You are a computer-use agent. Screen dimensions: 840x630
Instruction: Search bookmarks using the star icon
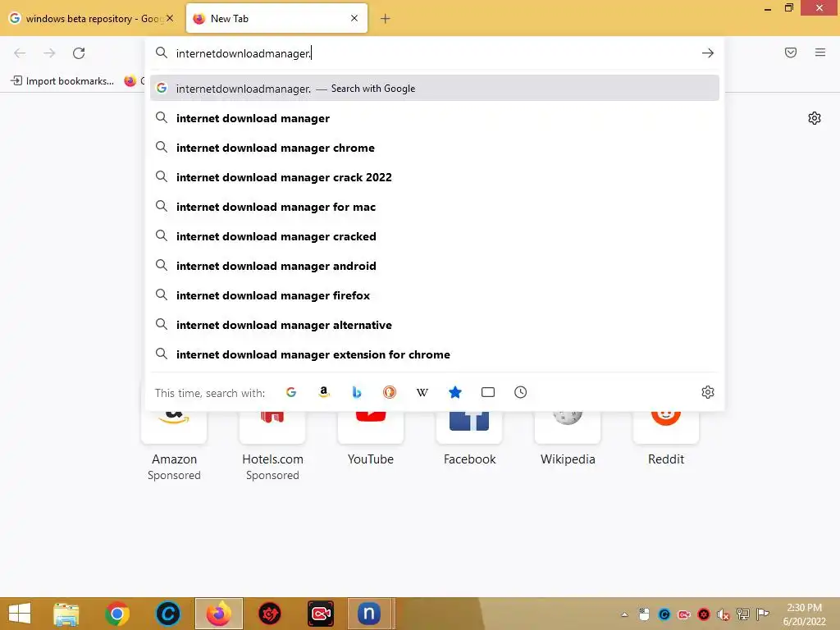pos(454,392)
